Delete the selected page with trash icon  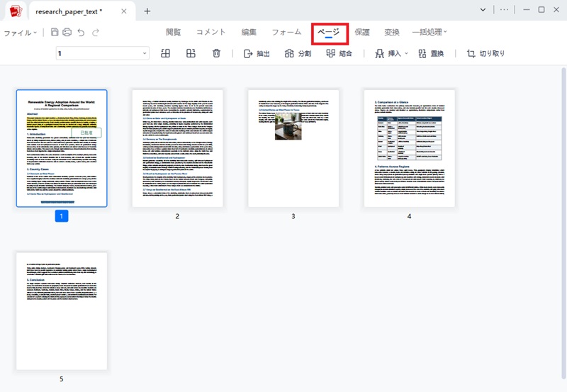pos(216,54)
